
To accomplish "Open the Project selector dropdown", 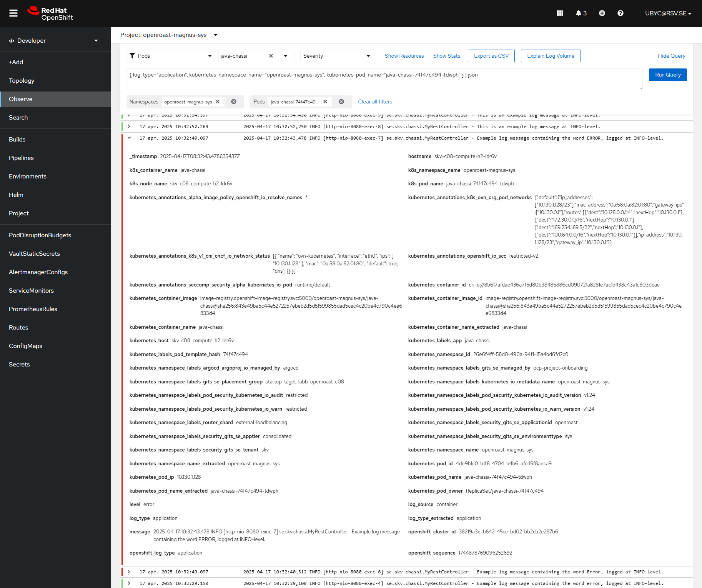I will click(x=216, y=35).
